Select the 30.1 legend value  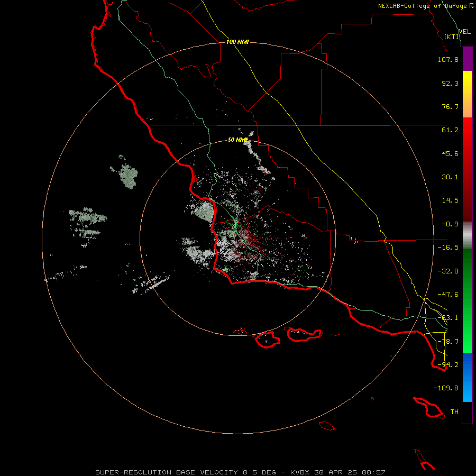point(450,177)
